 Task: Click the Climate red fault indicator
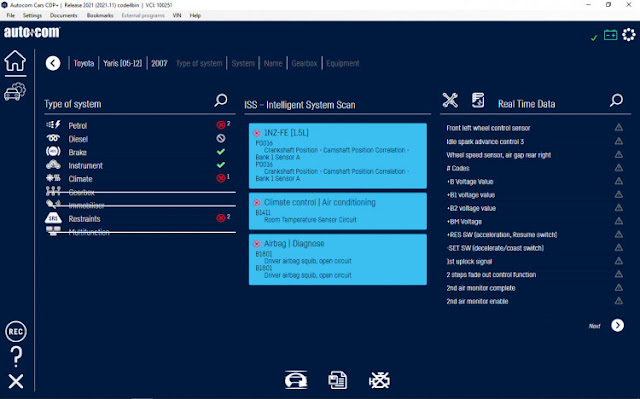(x=221, y=178)
